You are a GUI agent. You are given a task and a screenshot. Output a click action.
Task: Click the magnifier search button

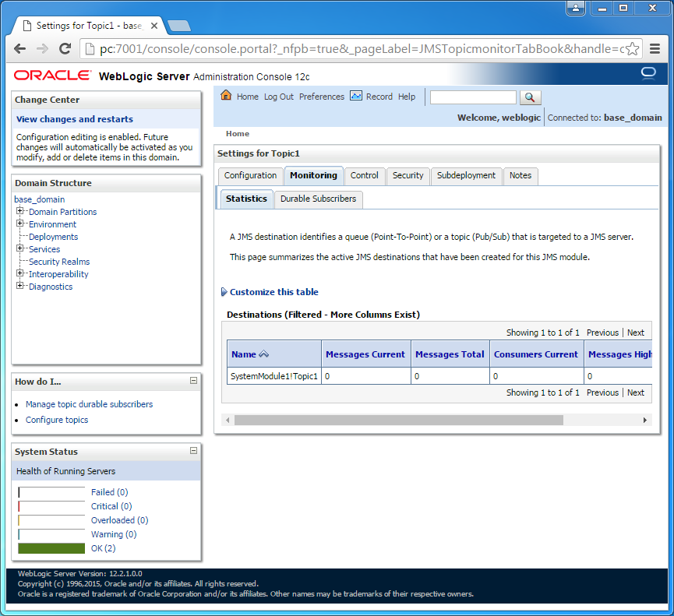point(530,97)
